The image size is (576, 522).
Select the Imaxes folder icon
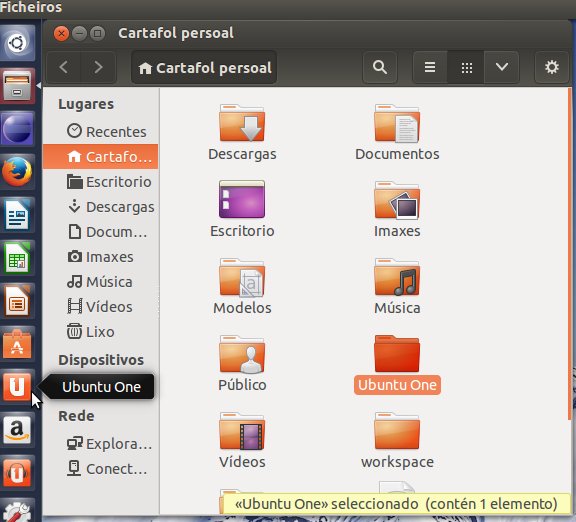coord(397,200)
